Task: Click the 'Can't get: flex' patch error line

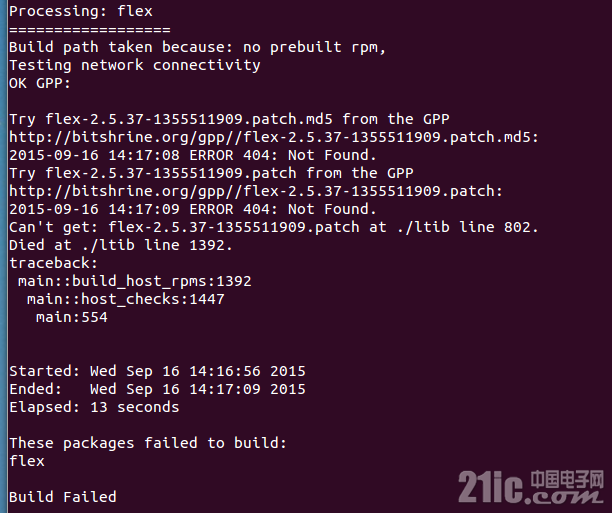Action: coord(274,227)
